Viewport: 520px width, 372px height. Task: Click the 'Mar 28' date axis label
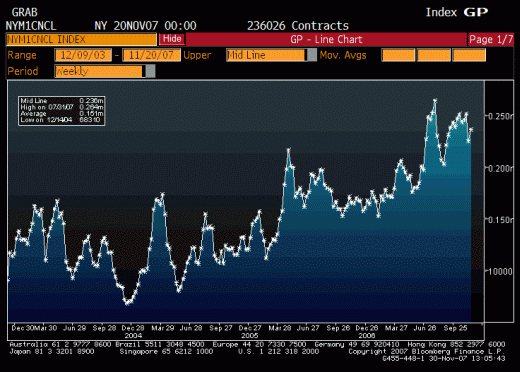280,328
